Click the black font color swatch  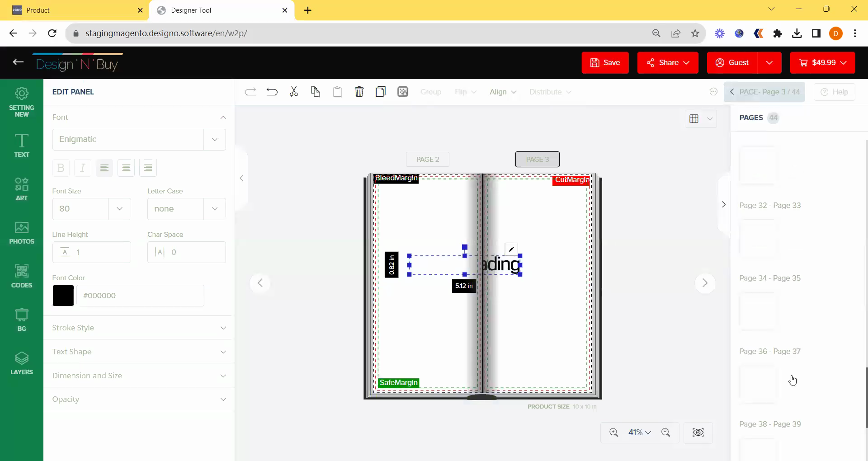[63, 296]
